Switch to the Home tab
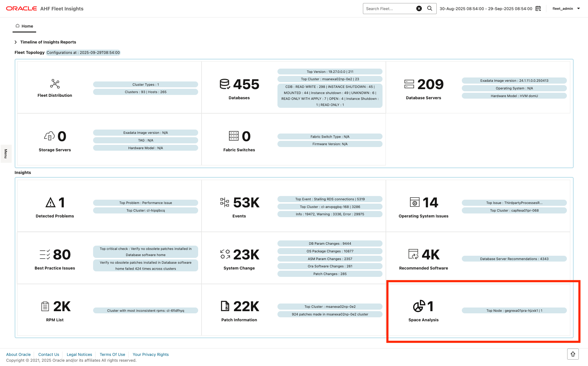588x366 pixels. click(24, 26)
